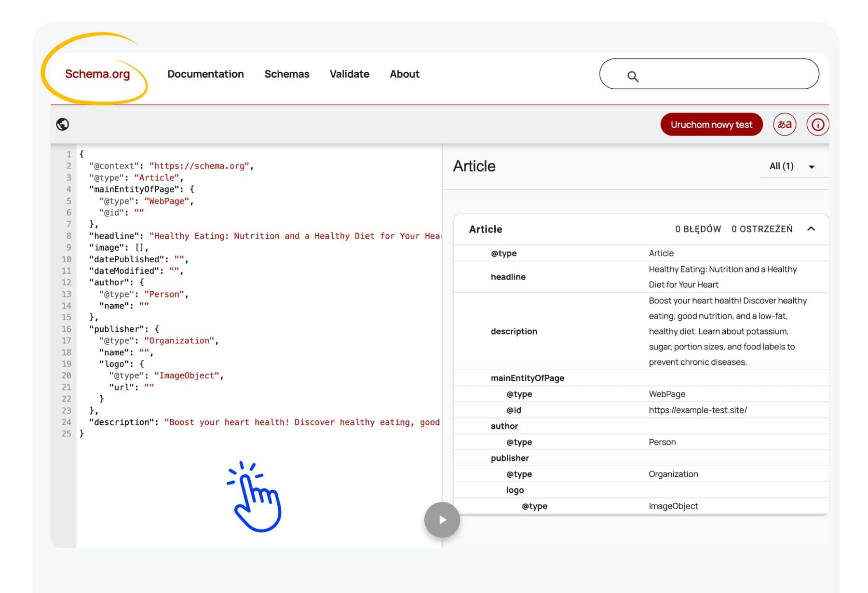The width and height of the screenshot is (868, 593).
Task: Click the ImageObject type value
Action: click(x=673, y=506)
